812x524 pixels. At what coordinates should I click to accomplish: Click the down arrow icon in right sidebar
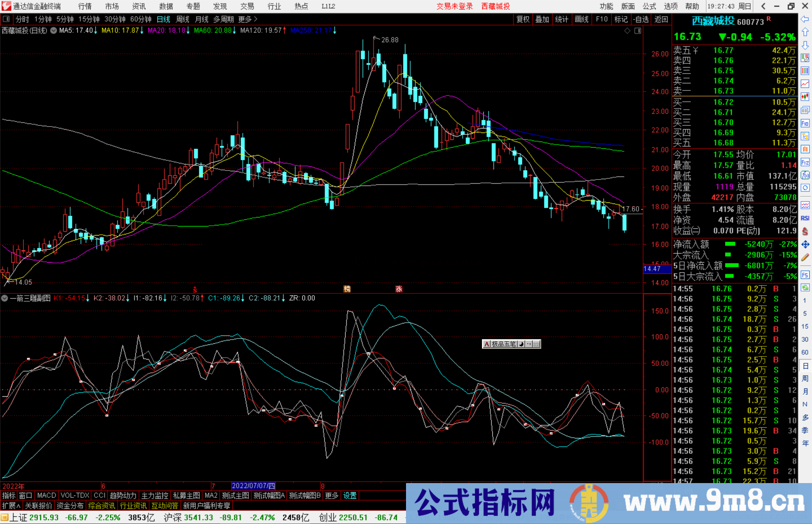tap(805, 45)
